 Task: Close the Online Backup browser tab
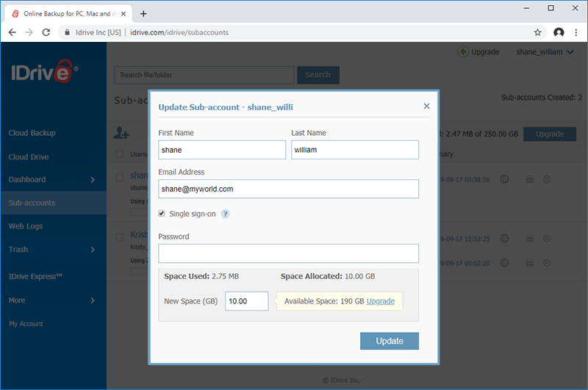click(123, 14)
